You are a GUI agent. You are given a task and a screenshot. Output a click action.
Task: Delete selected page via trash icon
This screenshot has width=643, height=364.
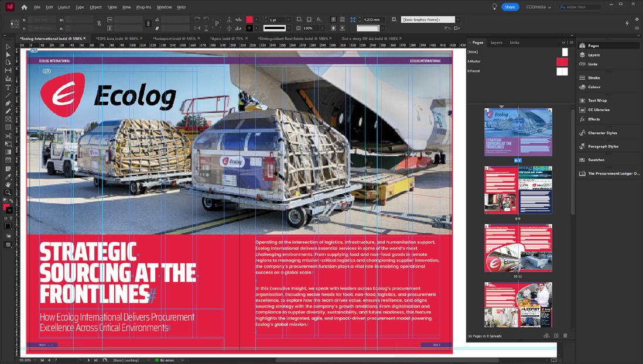(565, 336)
